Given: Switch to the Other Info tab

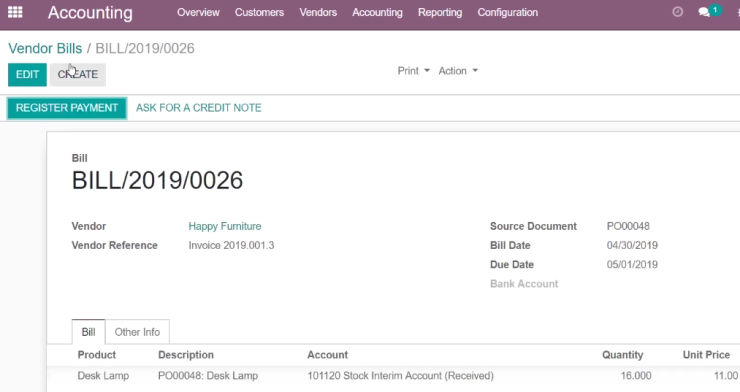Looking at the screenshot, I should [x=137, y=332].
